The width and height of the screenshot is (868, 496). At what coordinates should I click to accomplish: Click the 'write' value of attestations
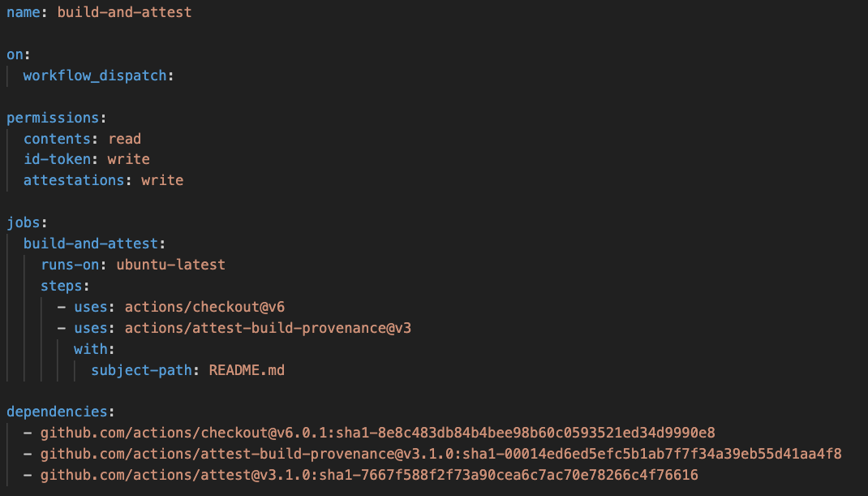tap(162, 180)
